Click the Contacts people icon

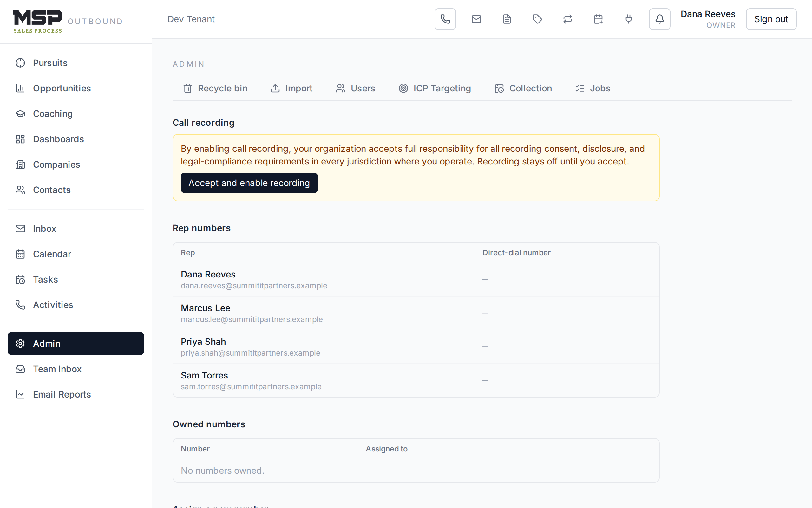[x=21, y=190]
